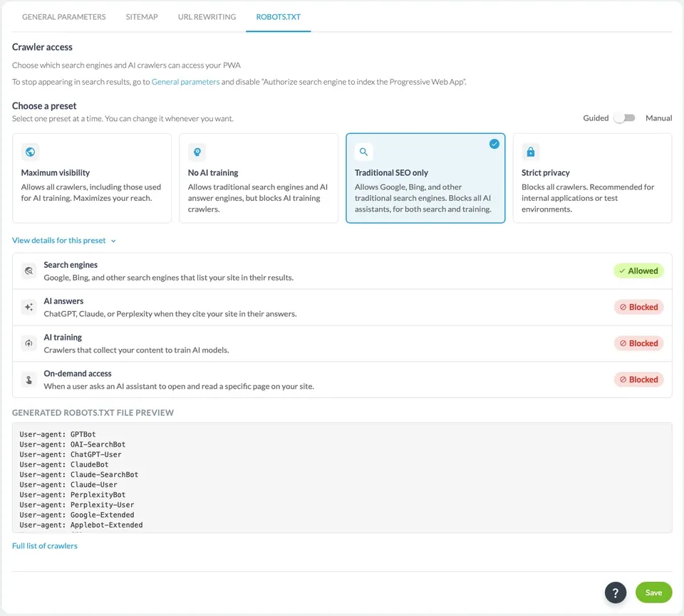The width and height of the screenshot is (684, 616).
Task: Open help with the question mark button
Action: click(x=615, y=592)
